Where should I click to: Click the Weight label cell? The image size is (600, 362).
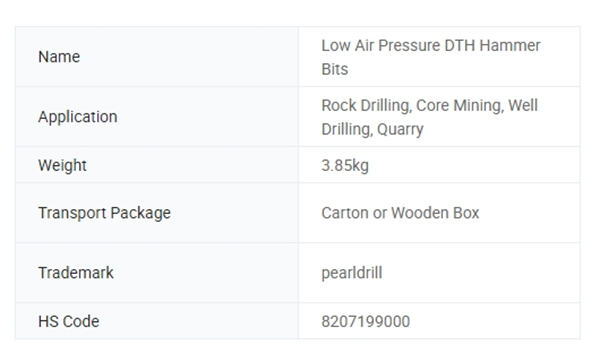[x=157, y=165]
